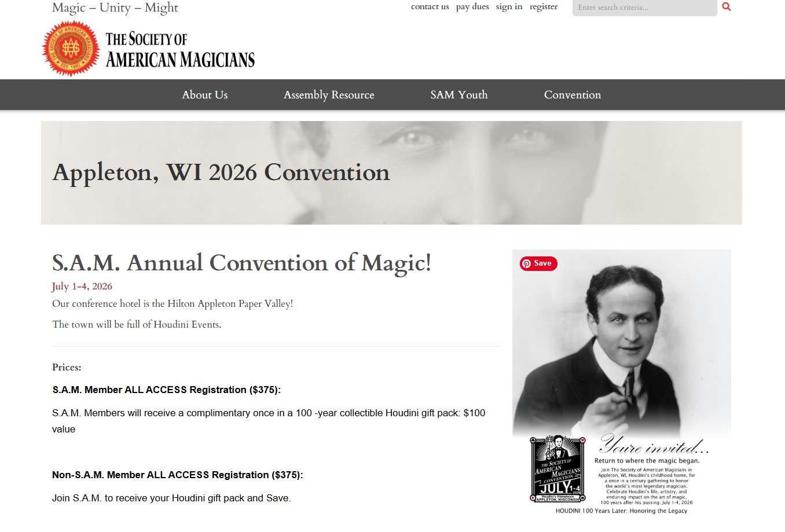Click the sign in link
The height and width of the screenshot is (532, 785).
509,7
